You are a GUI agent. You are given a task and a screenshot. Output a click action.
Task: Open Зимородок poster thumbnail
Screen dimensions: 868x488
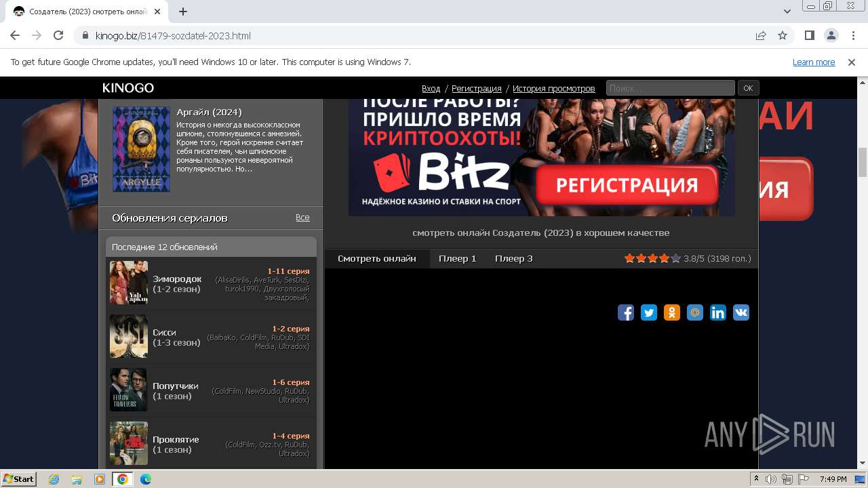point(129,282)
